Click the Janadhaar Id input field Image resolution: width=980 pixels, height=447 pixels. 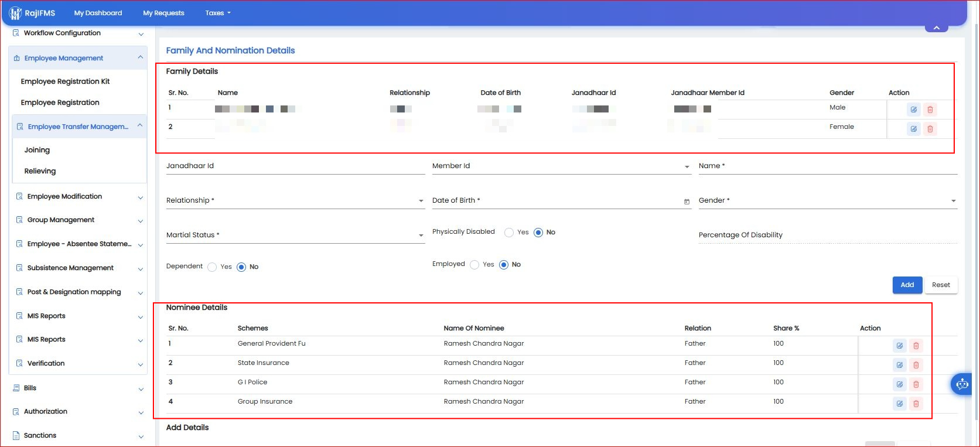click(295, 166)
